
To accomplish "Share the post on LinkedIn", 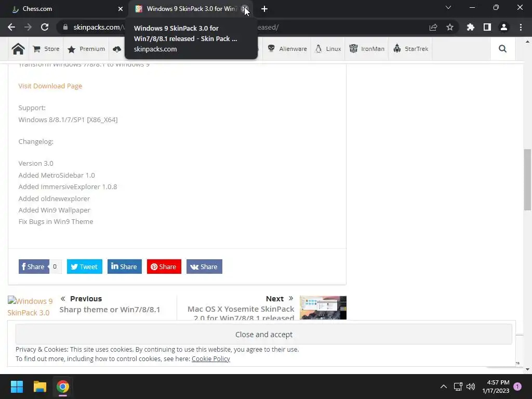I will pyautogui.click(x=125, y=267).
